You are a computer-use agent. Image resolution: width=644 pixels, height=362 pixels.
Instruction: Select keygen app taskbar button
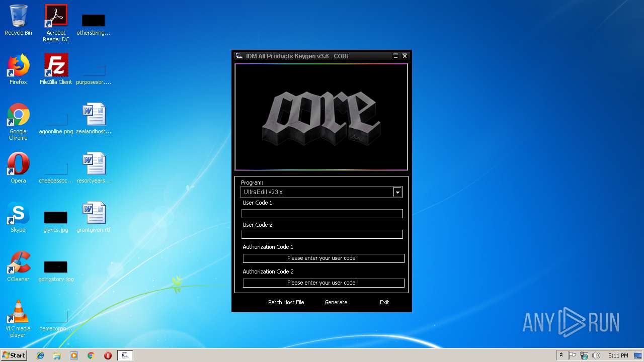click(125, 355)
